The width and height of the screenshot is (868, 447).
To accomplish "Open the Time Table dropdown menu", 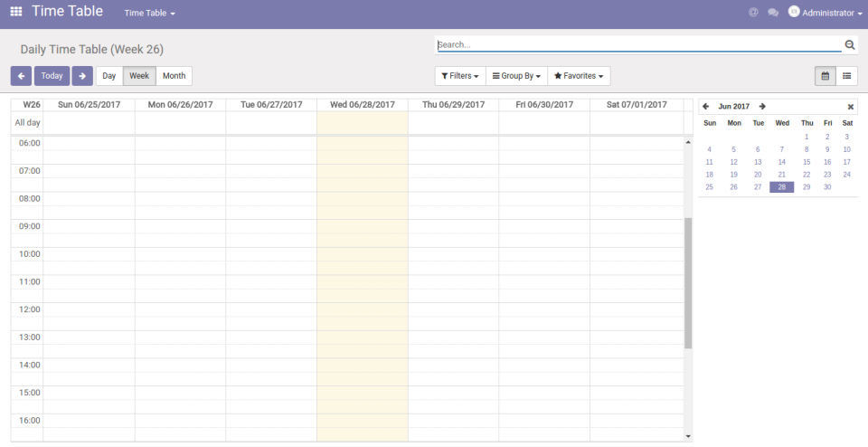I will point(149,13).
